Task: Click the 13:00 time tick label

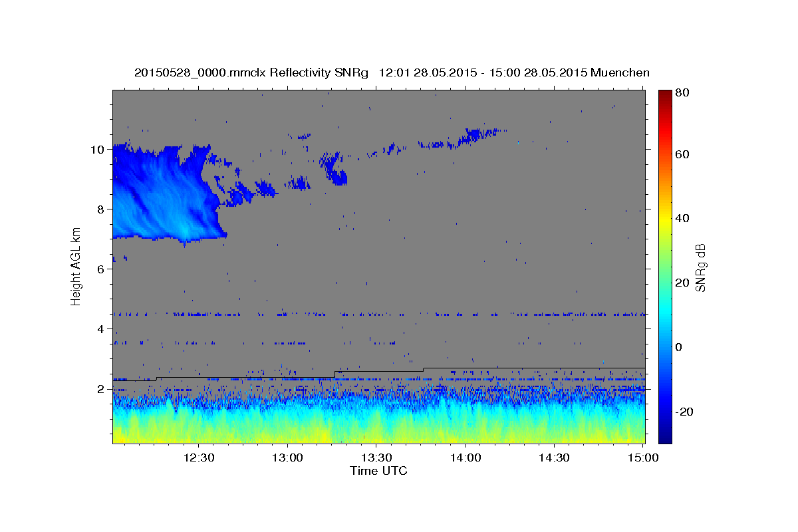Action: click(287, 458)
